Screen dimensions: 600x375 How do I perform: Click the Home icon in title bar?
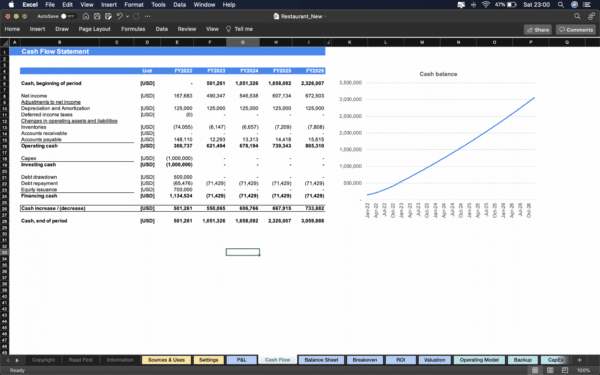(86, 16)
